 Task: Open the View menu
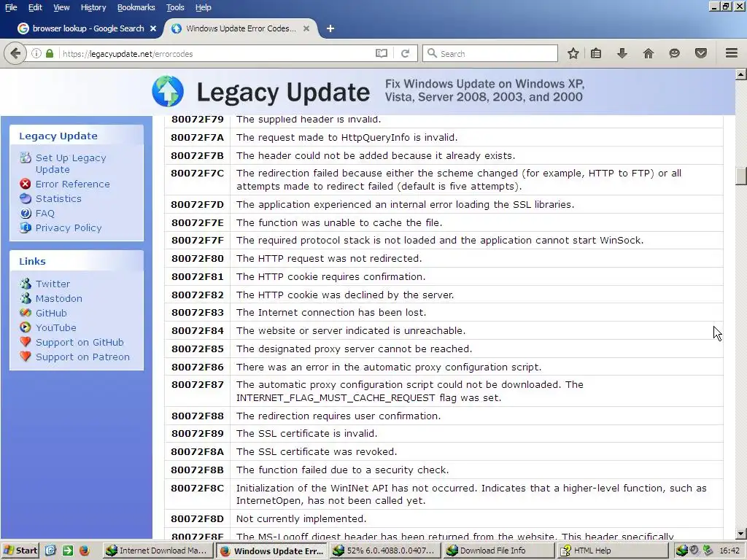(61, 7)
